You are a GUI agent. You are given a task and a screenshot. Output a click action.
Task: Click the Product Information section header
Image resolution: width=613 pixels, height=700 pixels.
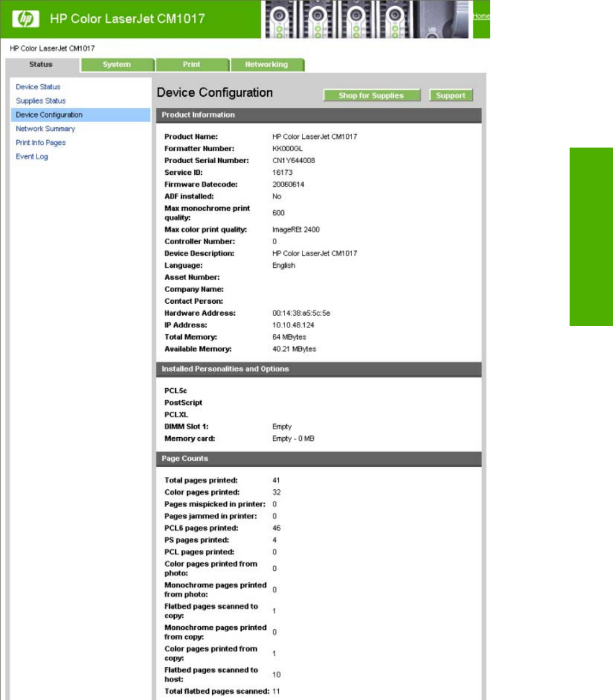point(319,115)
